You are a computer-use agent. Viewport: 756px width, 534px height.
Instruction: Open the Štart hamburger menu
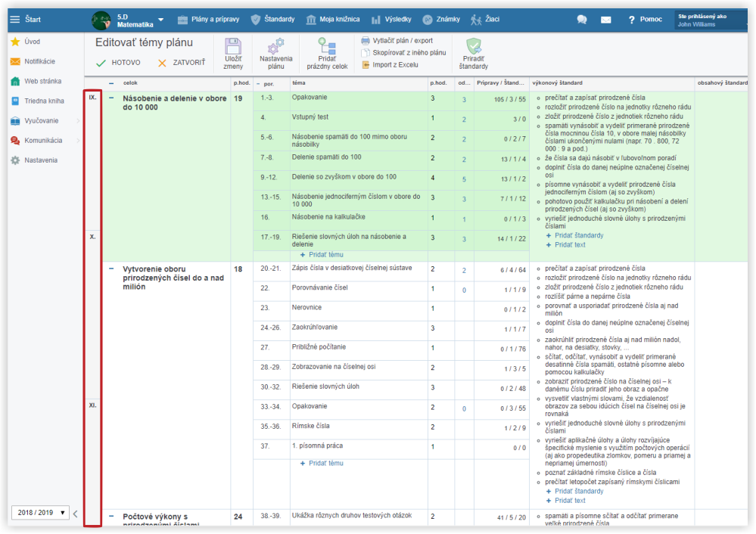[15, 19]
